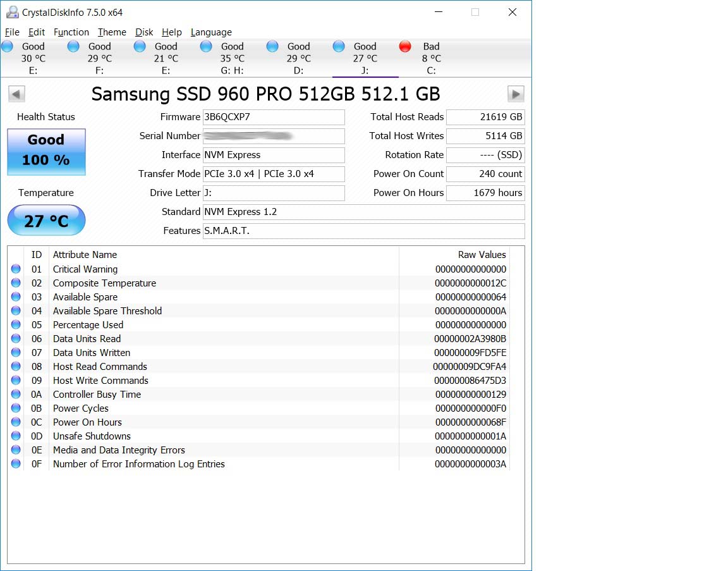Click the status orb for Data Units Read
The image size is (728, 571).
(16, 338)
